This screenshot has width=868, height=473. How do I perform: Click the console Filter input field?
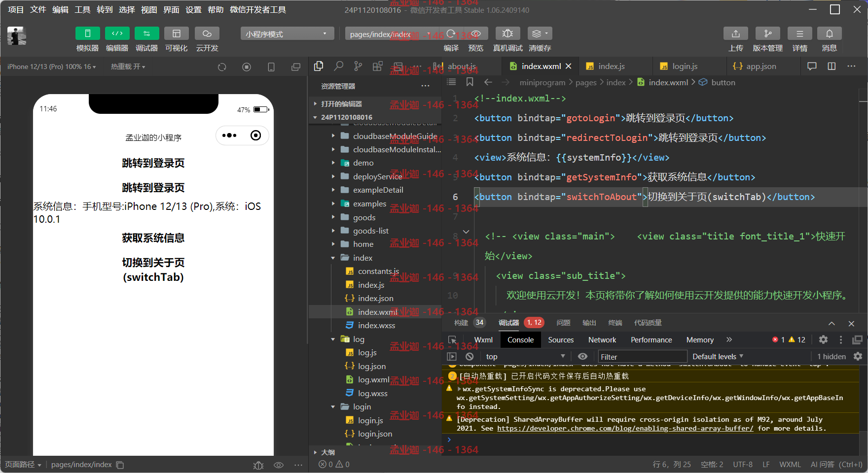642,357
